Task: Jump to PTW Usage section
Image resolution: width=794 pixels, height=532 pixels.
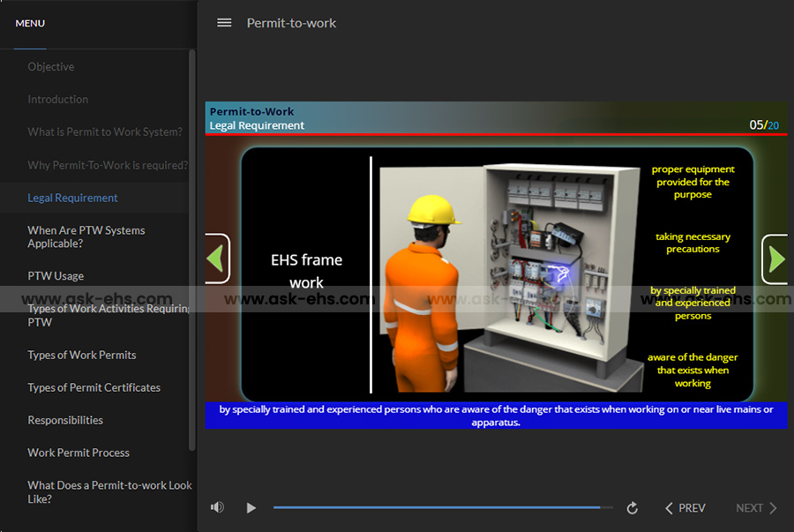Action: (56, 276)
